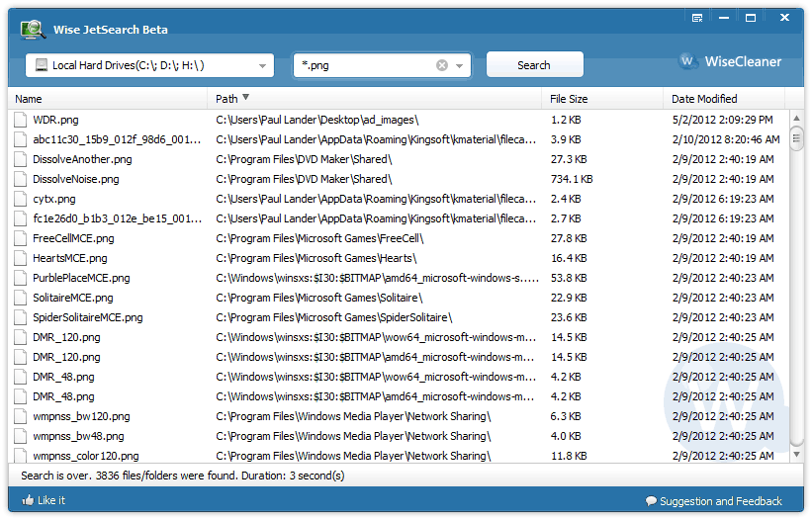Viewport: 812px width, 520px height.
Task: Click the WiseCleaner logo
Action: coord(730,61)
